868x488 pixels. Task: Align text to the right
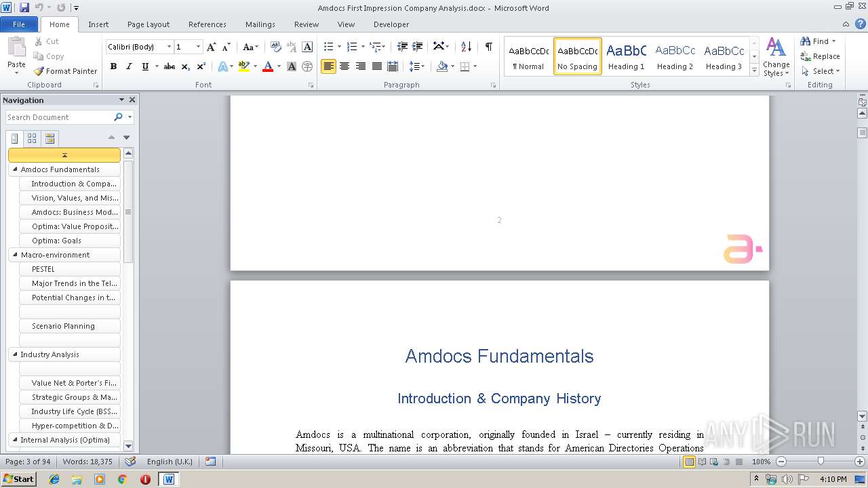[361, 66]
